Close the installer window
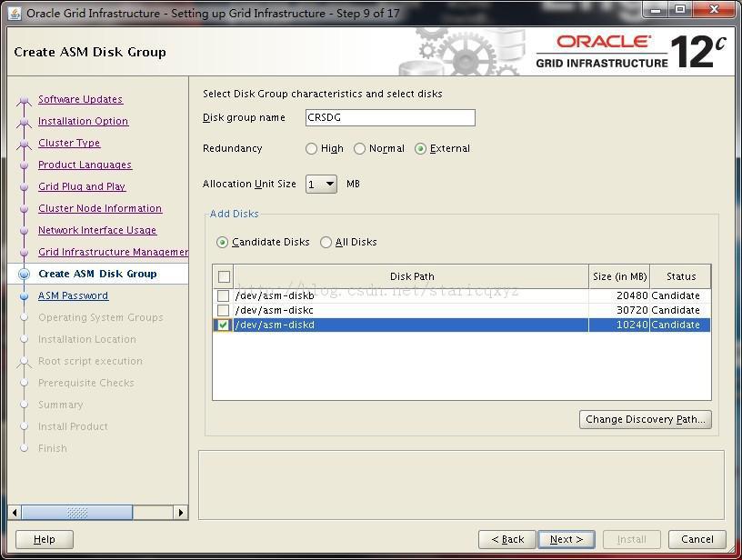 [x=715, y=10]
